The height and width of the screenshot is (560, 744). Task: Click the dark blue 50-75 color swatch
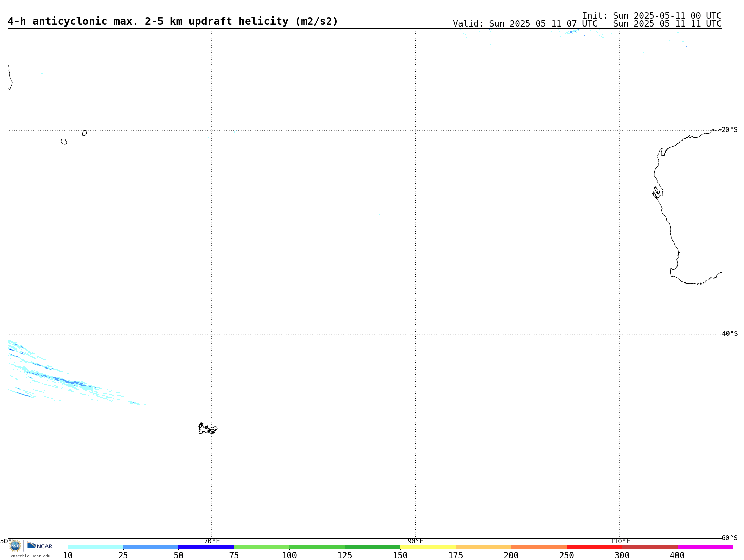[206, 547]
